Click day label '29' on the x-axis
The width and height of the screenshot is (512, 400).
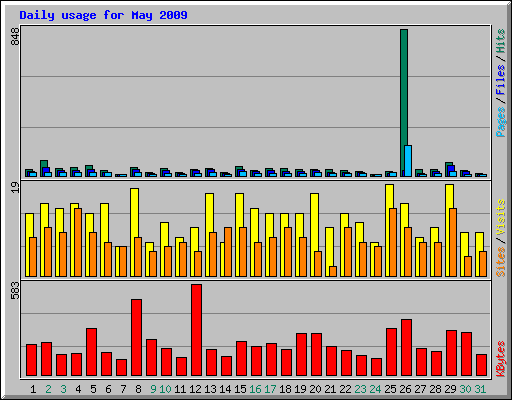pos(450,389)
